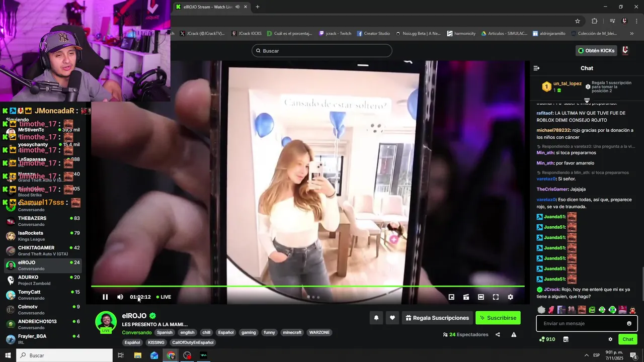Click the CallOfDutyEnEspañol tag
This screenshot has height=362, width=644.
193,342
